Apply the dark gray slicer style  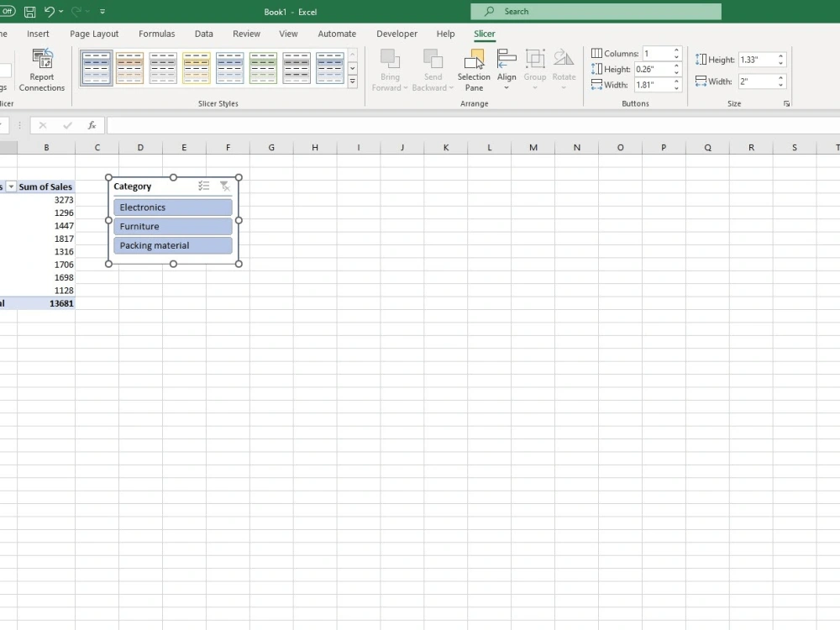click(297, 68)
